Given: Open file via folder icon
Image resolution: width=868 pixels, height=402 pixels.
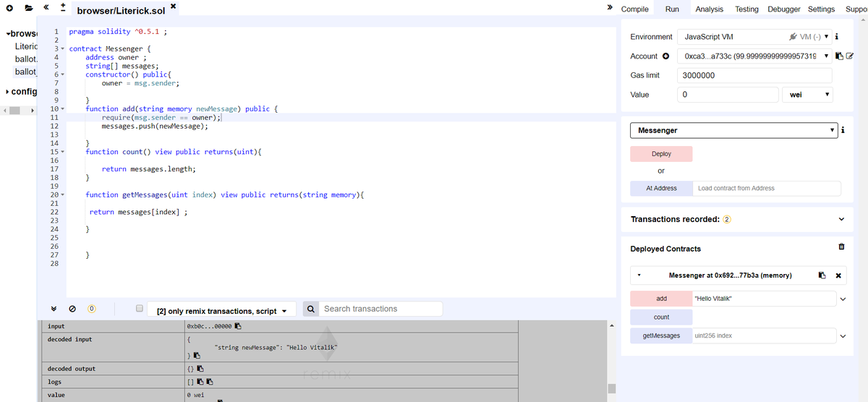Looking at the screenshot, I should (x=29, y=8).
